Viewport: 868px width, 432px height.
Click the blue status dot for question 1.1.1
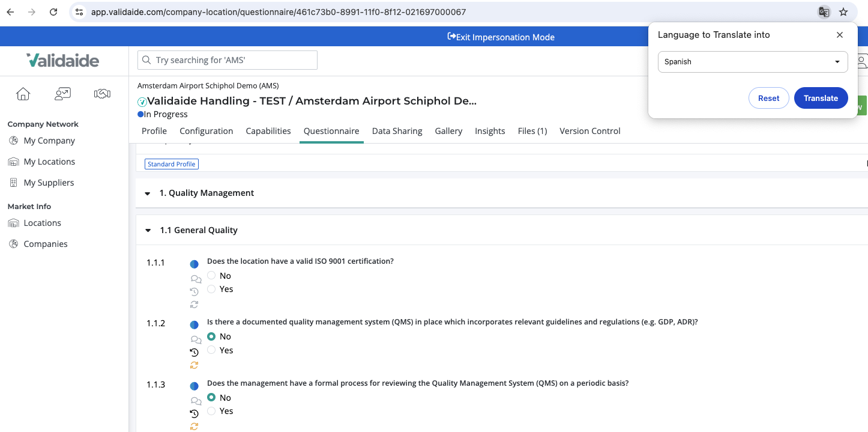coord(194,264)
